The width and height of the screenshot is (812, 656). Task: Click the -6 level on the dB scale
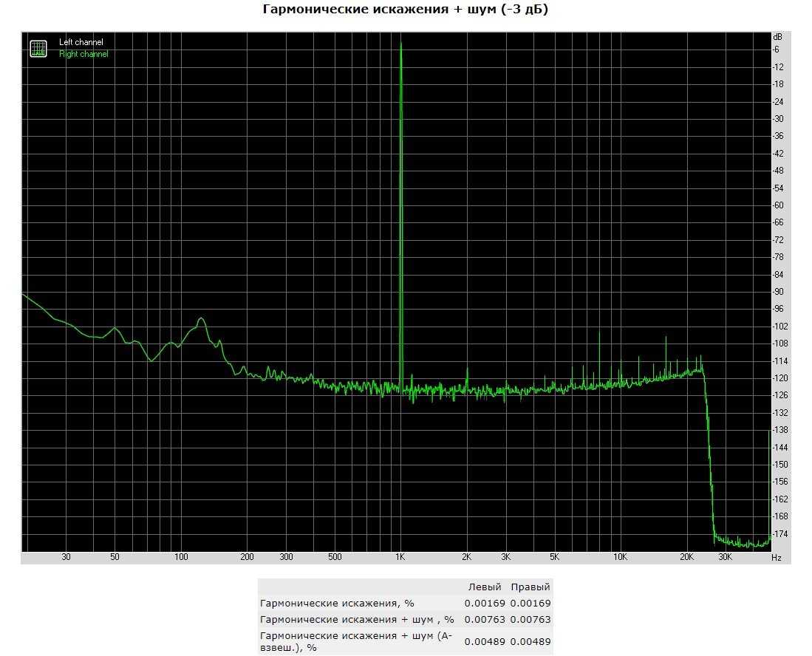point(777,49)
